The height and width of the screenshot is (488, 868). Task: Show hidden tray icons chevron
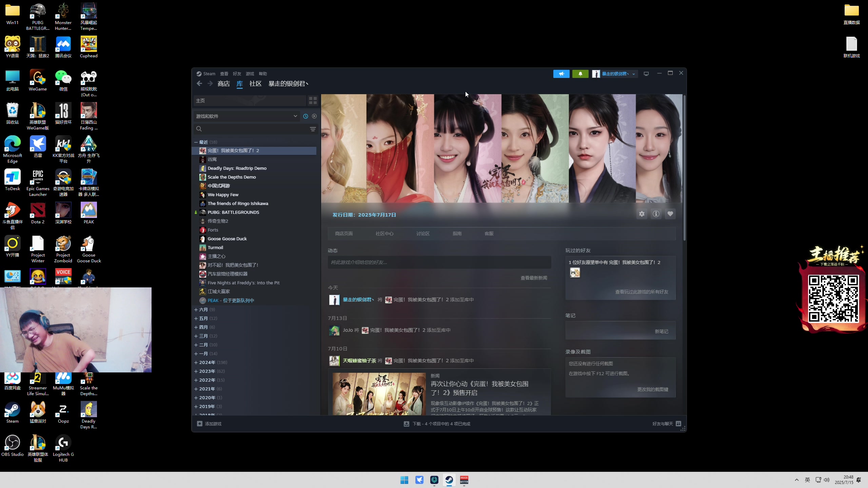pos(797,480)
